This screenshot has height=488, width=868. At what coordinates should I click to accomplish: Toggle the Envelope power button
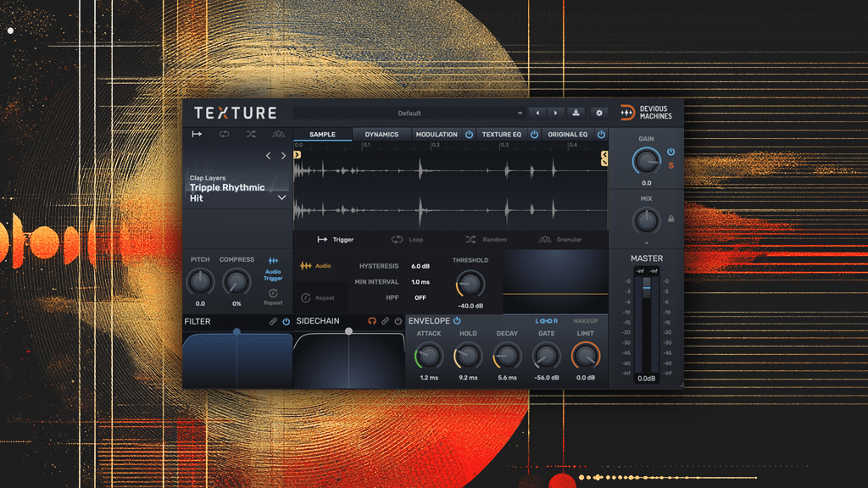pyautogui.click(x=457, y=321)
